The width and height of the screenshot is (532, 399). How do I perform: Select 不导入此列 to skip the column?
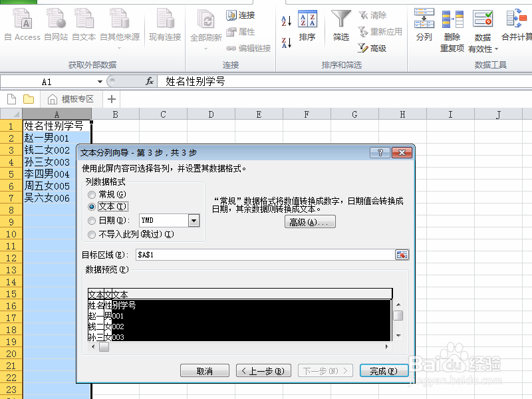[92, 234]
